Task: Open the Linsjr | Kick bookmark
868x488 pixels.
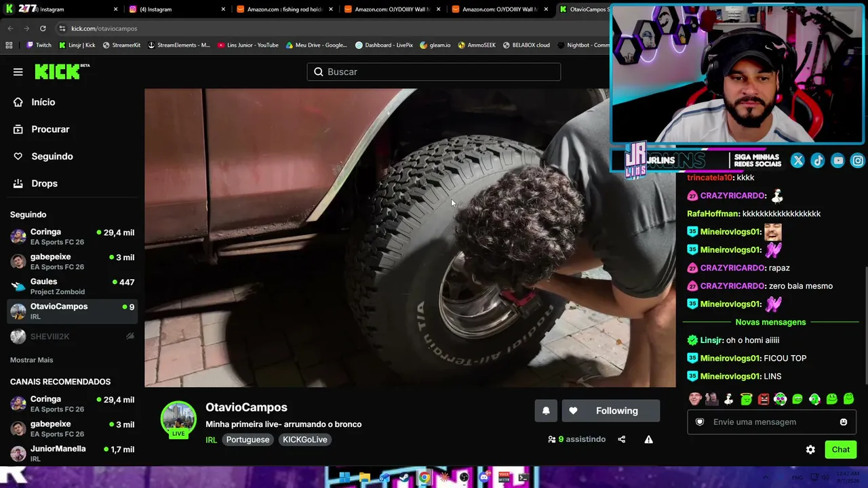Action: click(x=77, y=45)
